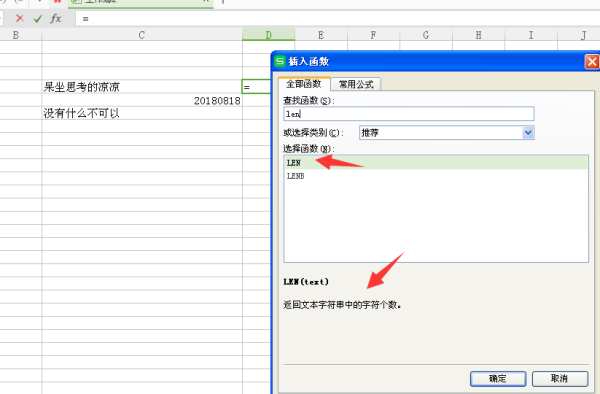This screenshot has height=394, width=600.
Task: Select column C header
Action: click(142, 35)
